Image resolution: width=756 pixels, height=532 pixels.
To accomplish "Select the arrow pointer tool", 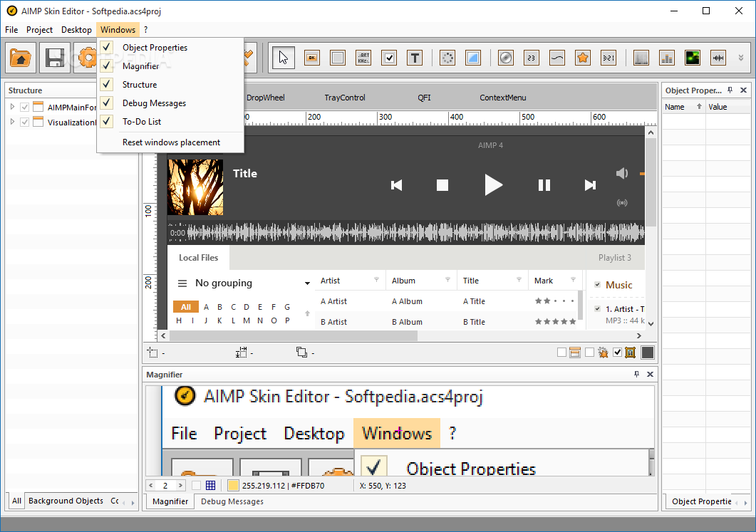I will [283, 58].
